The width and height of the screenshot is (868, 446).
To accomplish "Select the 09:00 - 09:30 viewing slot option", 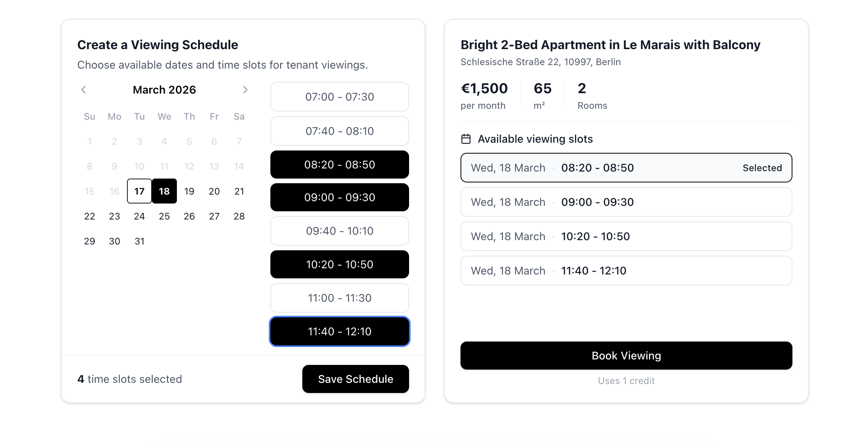I will 626,202.
